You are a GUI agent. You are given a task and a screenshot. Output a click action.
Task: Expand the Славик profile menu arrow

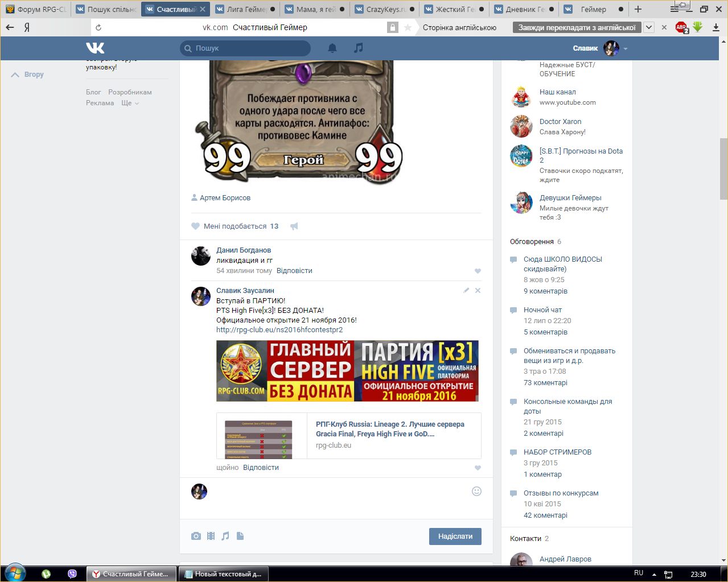pyautogui.click(x=626, y=49)
